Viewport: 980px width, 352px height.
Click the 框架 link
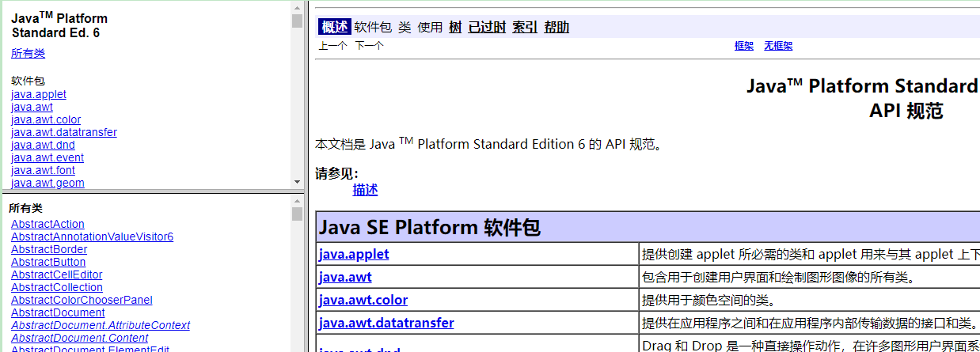pyautogui.click(x=744, y=46)
